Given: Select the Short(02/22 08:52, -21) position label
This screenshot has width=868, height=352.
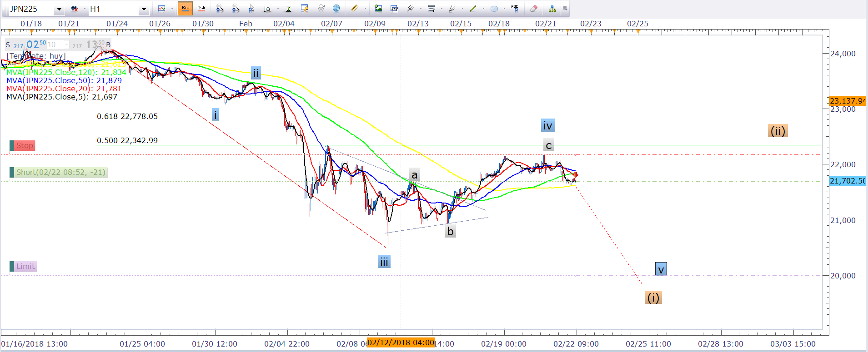Looking at the screenshot, I should click(x=60, y=172).
